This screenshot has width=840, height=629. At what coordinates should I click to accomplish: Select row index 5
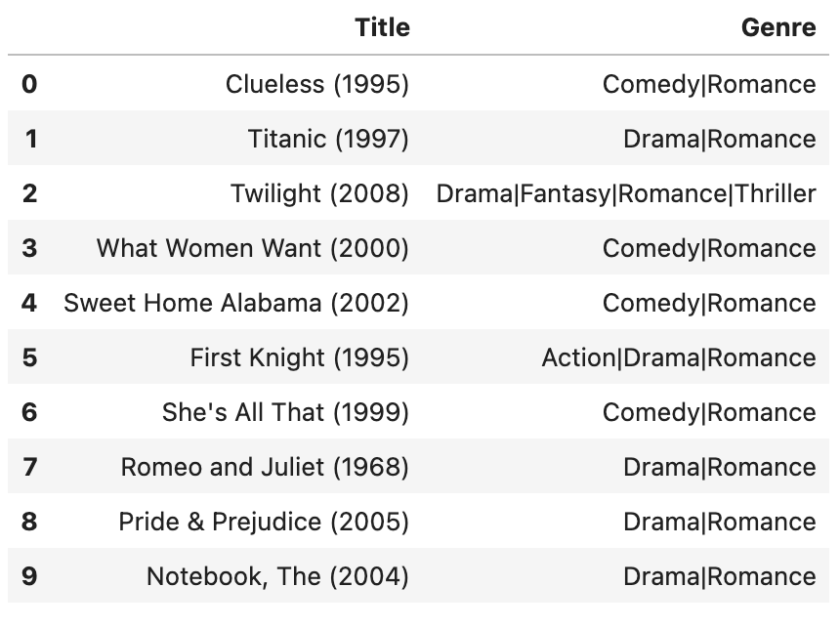29,357
